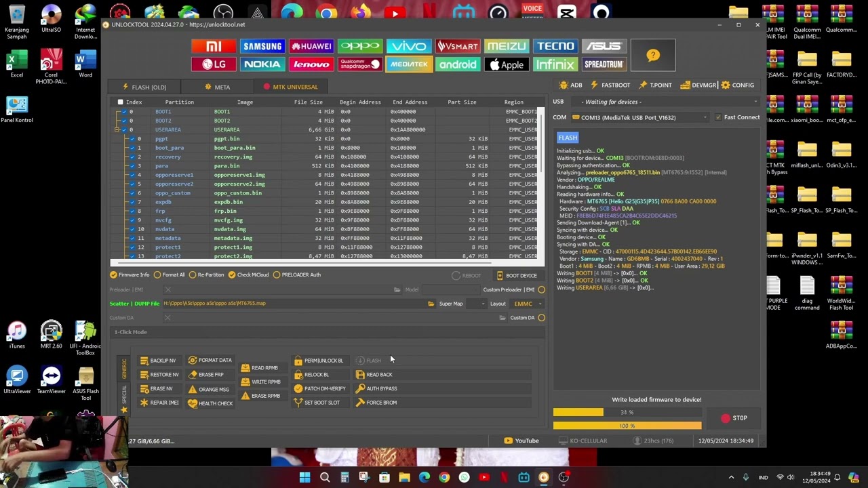The height and width of the screenshot is (488, 868).
Task: Open the Nokia brand tile
Action: coord(262,64)
